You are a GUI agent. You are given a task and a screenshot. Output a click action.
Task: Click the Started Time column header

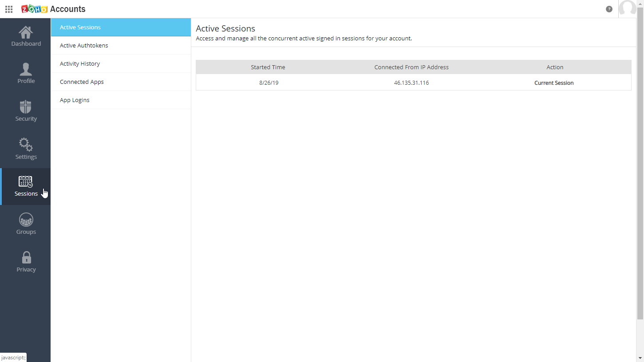click(x=268, y=67)
